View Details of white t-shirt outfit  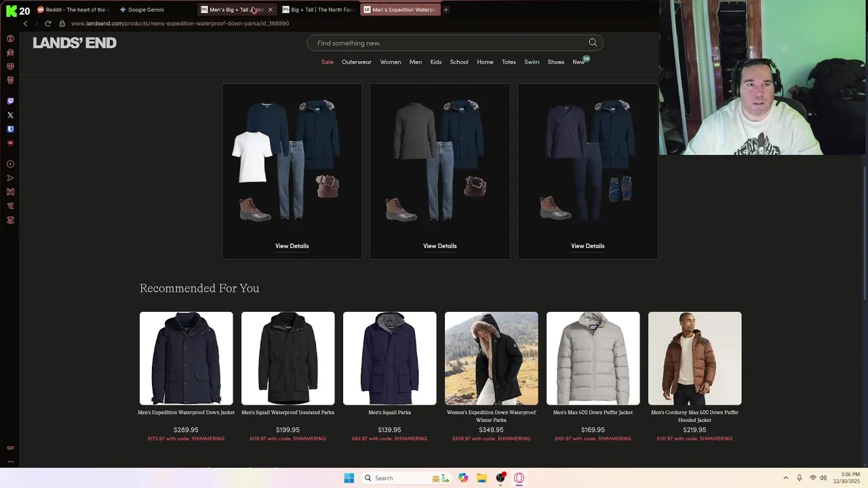click(x=292, y=246)
